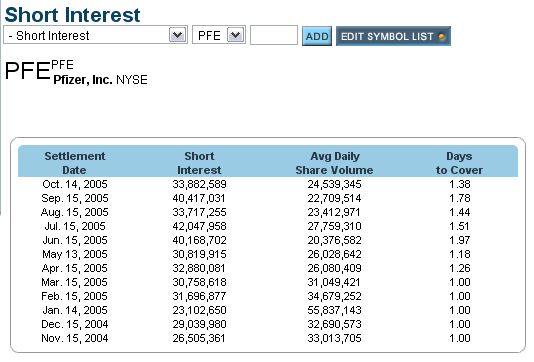534x362 pixels.
Task: Click the Short Interest column header
Action: (x=199, y=163)
